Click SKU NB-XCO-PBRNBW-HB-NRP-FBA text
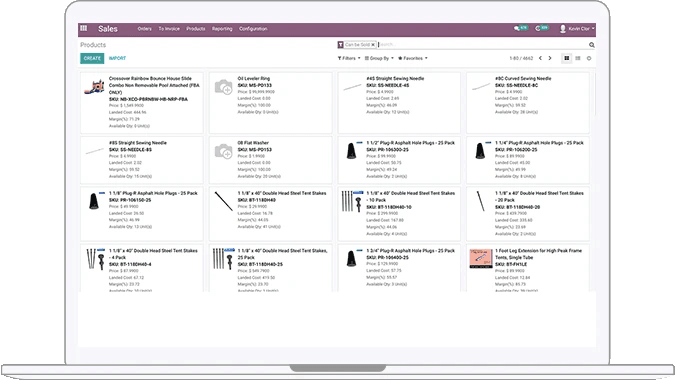Screen dimensions: 675x380 (x=148, y=99)
